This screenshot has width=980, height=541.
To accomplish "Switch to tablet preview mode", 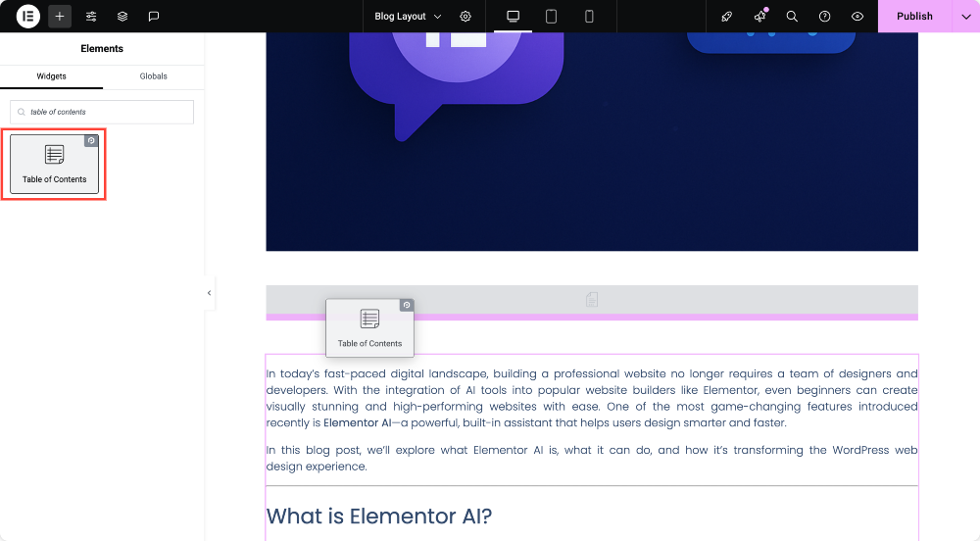I will pos(551,17).
